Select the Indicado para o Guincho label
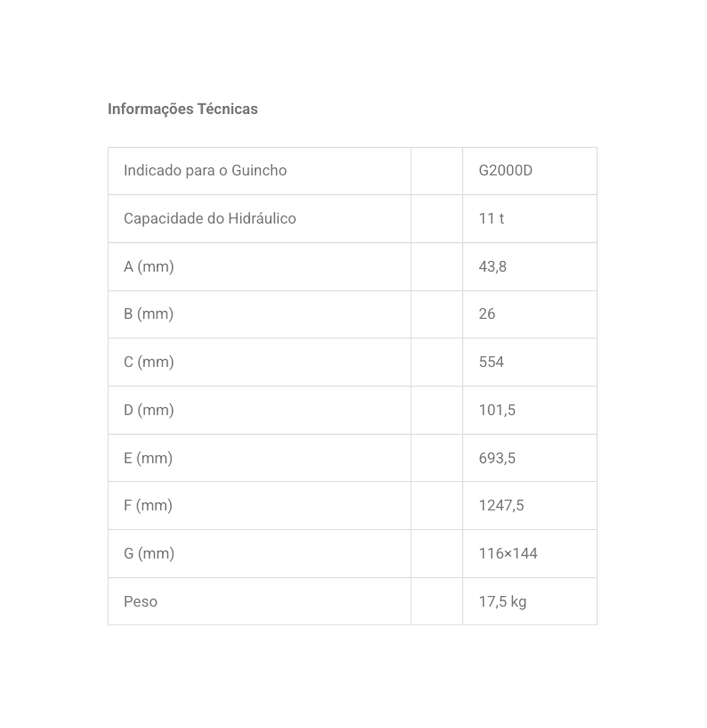Viewport: 707px width, 728px height. [x=205, y=170]
